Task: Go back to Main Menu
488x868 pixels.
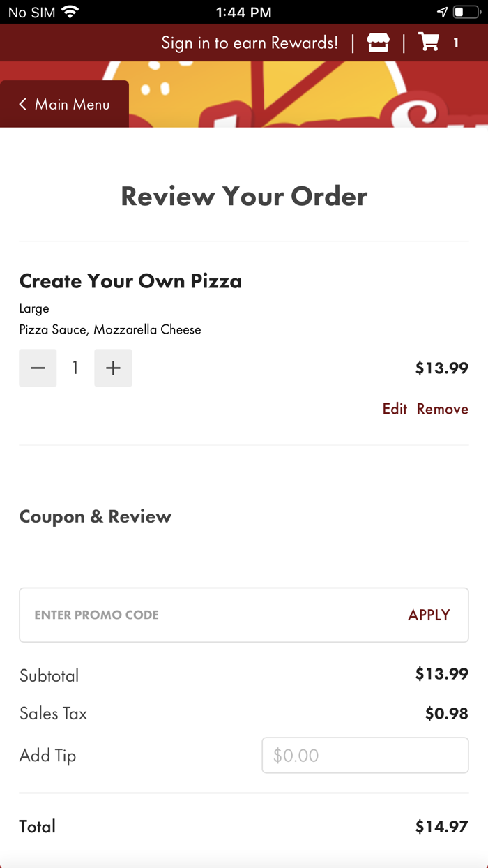Action: pyautogui.click(x=64, y=105)
